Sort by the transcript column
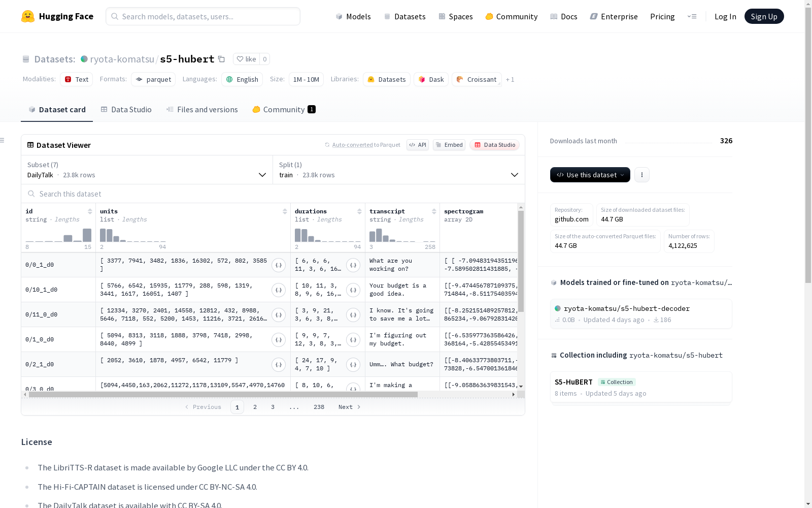Screen dimensions: 812x508 pos(434,211)
